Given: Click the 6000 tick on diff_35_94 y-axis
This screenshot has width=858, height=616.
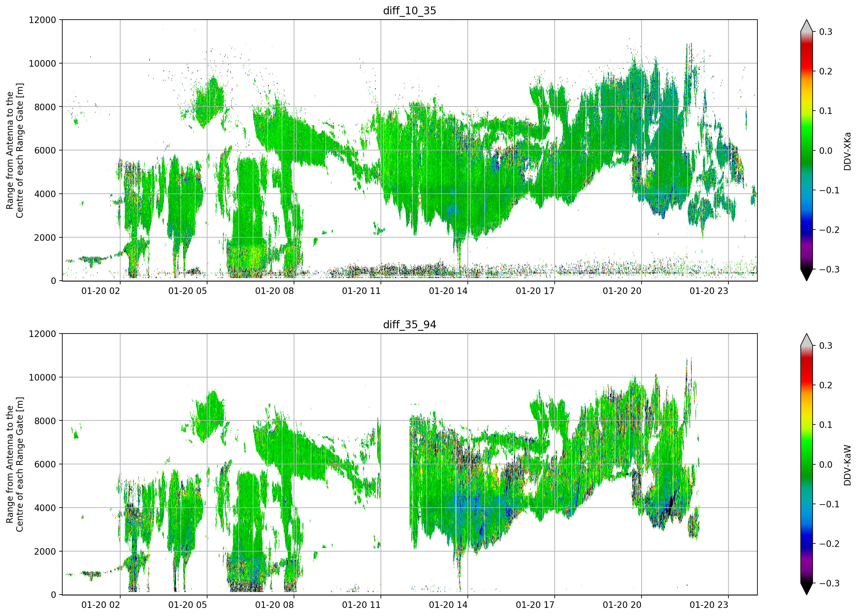Looking at the screenshot, I should pos(45,465).
